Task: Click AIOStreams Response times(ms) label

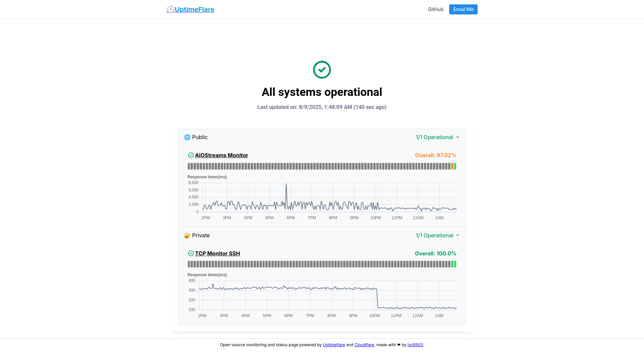Action: point(207,177)
